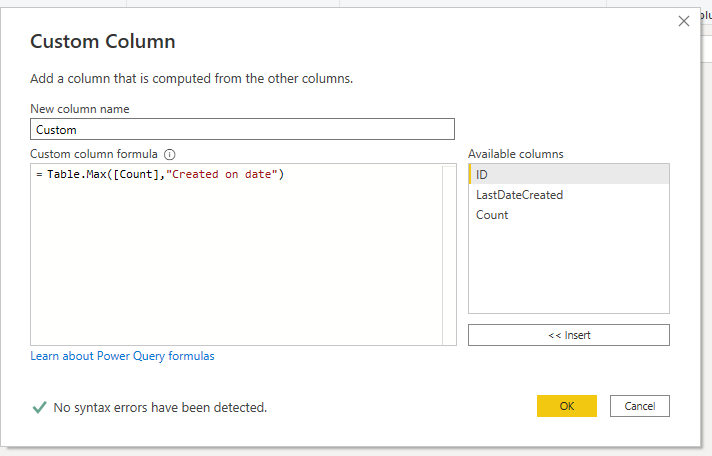Confirm with the OK button
The image size is (712, 456).
coord(567,406)
